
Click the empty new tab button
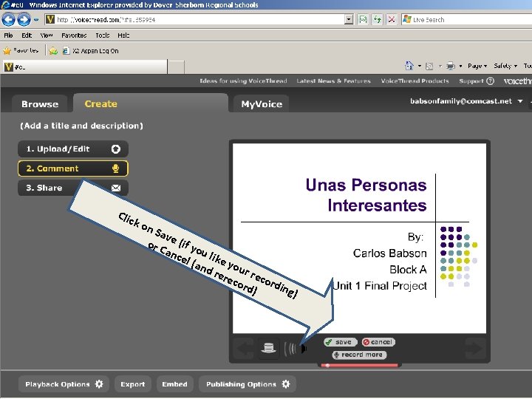[176, 66]
